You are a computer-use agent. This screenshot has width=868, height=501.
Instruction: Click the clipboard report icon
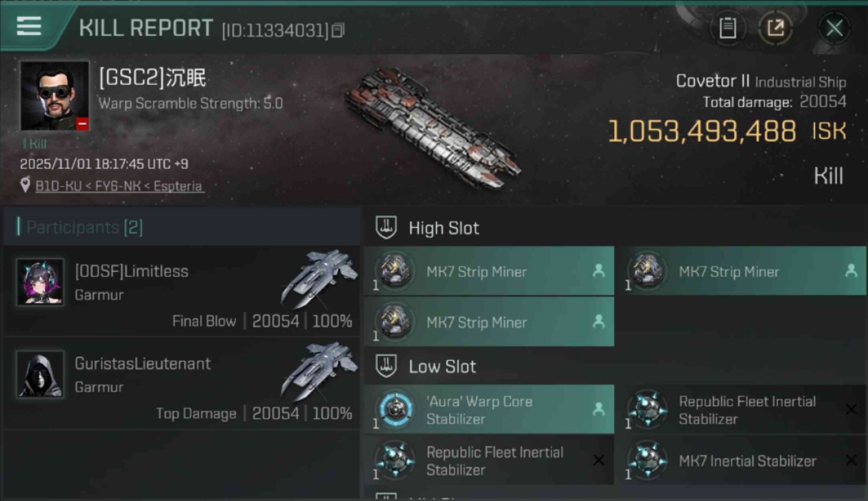727,28
